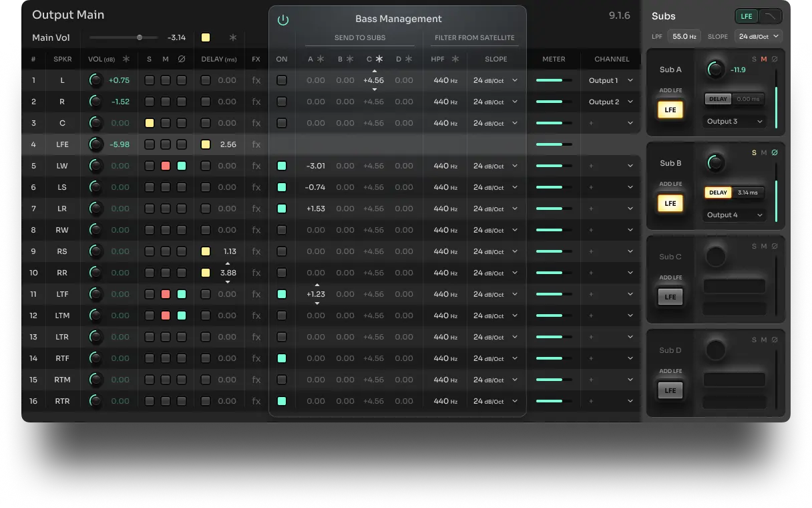Viewport: 812px width, 508px height.
Task: Click the mute M icon on Sub A
Action: click(x=764, y=59)
